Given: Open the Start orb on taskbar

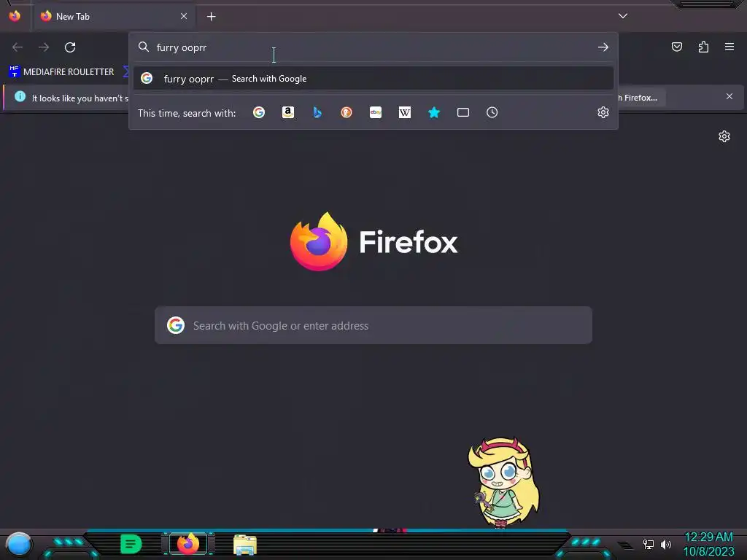Looking at the screenshot, I should click(x=18, y=545).
